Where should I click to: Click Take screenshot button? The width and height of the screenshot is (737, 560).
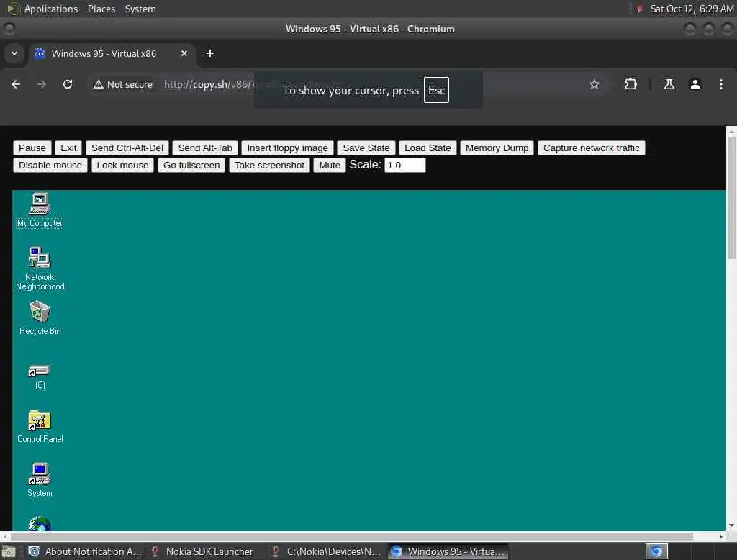click(x=269, y=166)
